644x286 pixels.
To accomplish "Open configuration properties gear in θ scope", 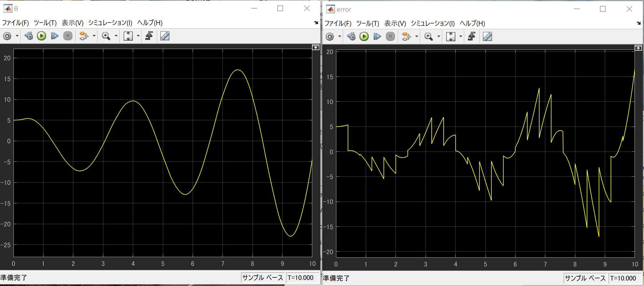I will tap(7, 36).
